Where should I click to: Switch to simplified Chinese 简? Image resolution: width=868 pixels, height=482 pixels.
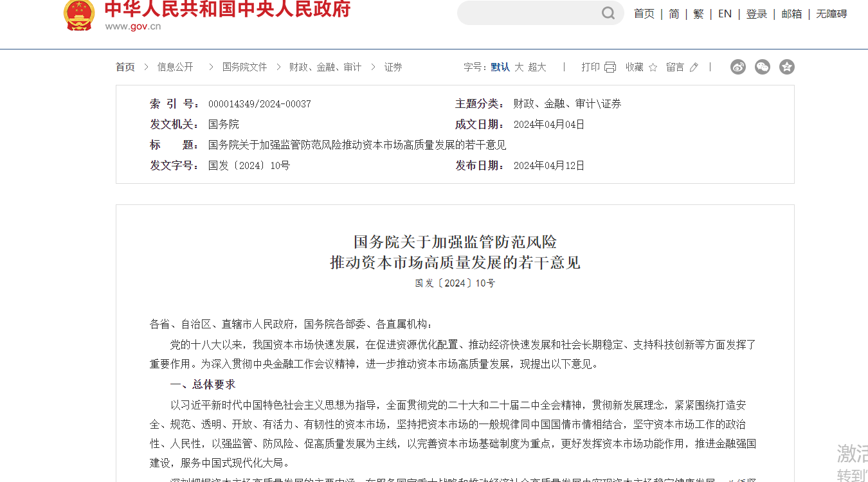coord(674,14)
